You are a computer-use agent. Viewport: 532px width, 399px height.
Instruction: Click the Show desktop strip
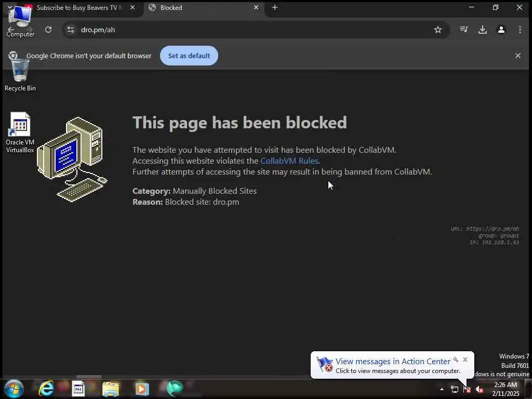tap(528, 389)
